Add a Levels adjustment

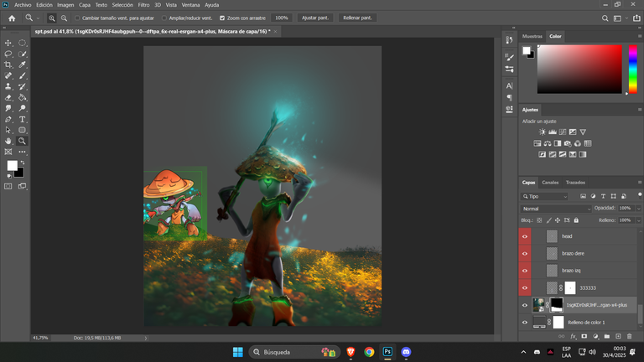coord(553,132)
